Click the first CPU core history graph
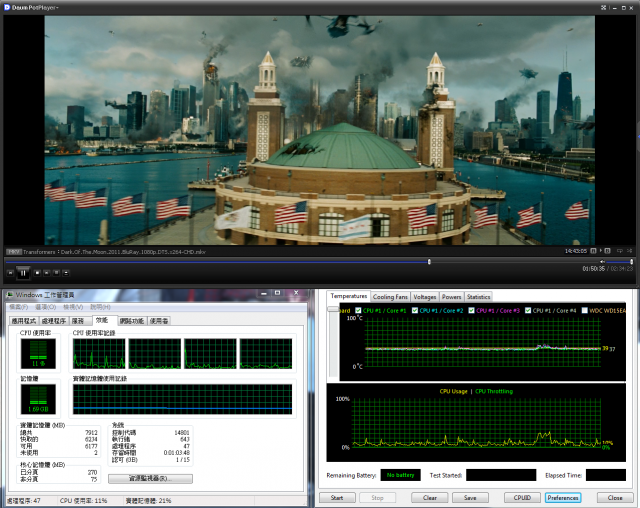 (99, 353)
